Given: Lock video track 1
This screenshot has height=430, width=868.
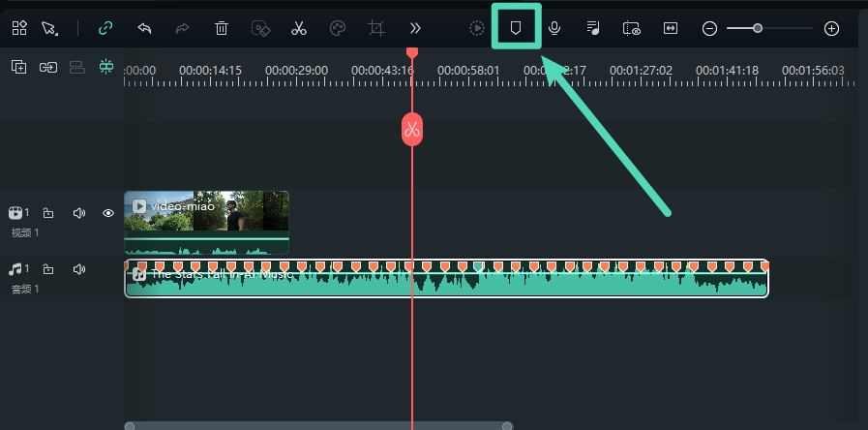Looking at the screenshot, I should [x=48, y=213].
